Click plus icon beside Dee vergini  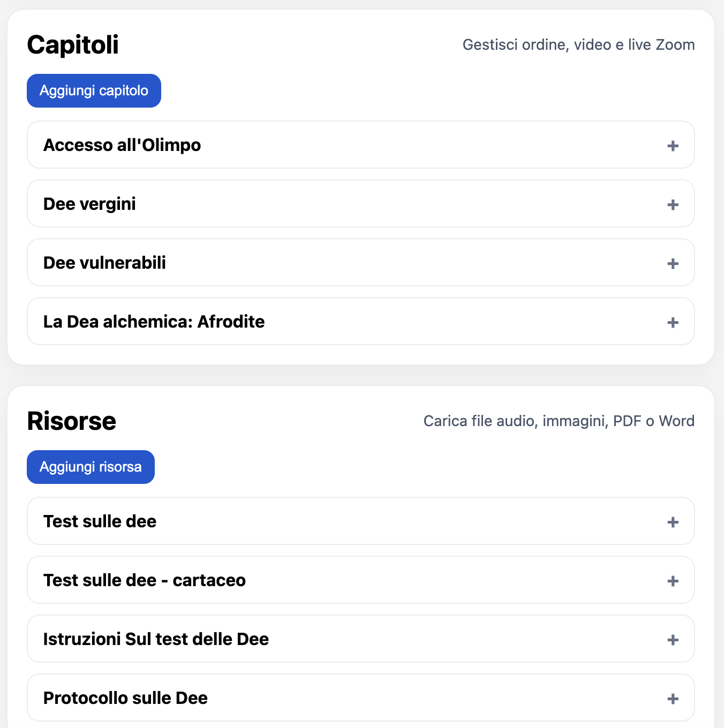coord(673,204)
